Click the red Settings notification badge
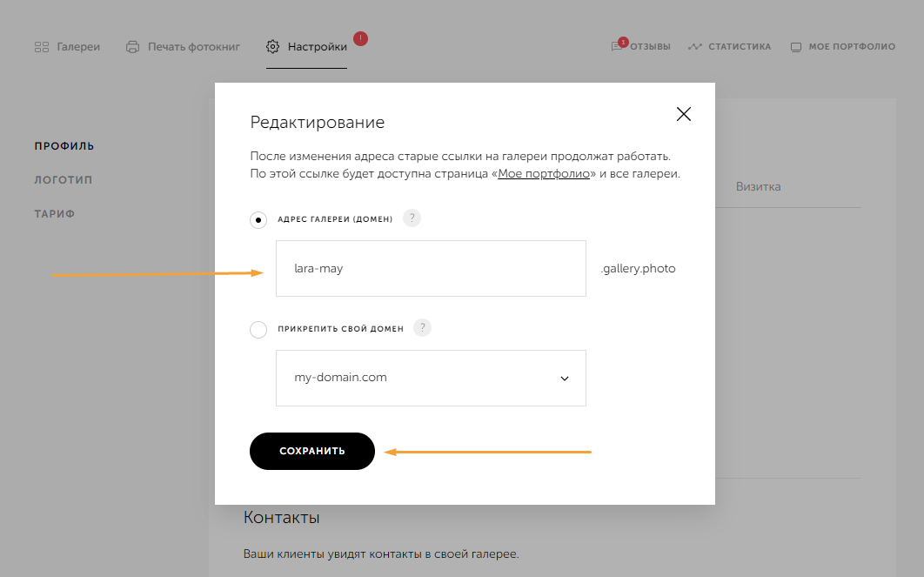924x577 pixels. 361,38
